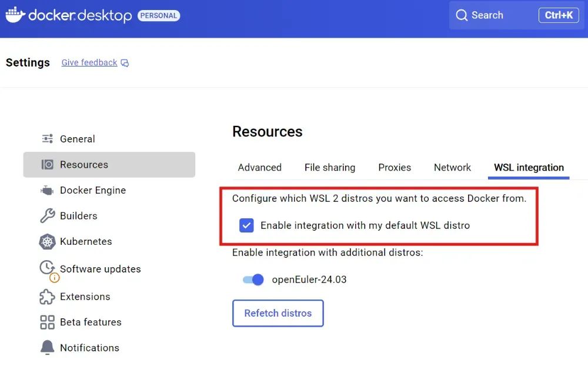Toggle openEuler-24.03 distro integration switch
This screenshot has width=588, height=369.
pos(253,280)
